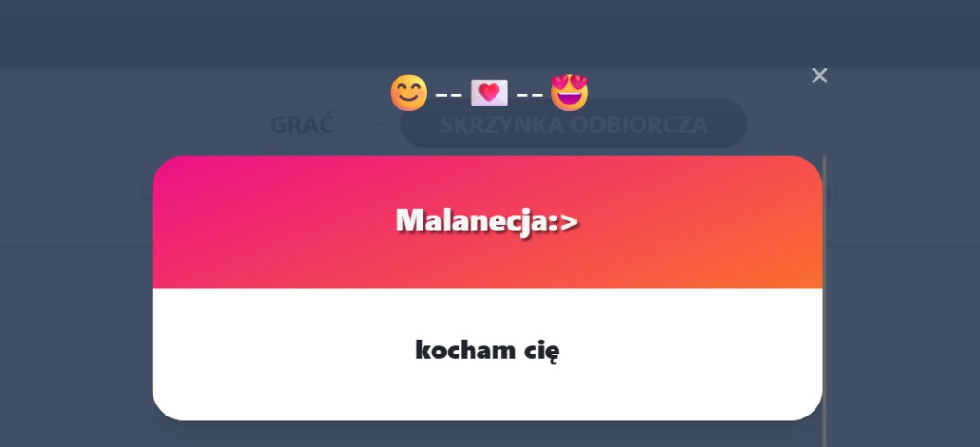Click the dashes between smiley and envelope

(448, 96)
